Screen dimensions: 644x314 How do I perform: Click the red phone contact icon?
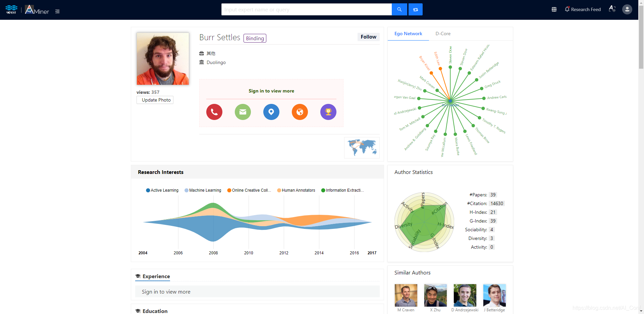[214, 112]
